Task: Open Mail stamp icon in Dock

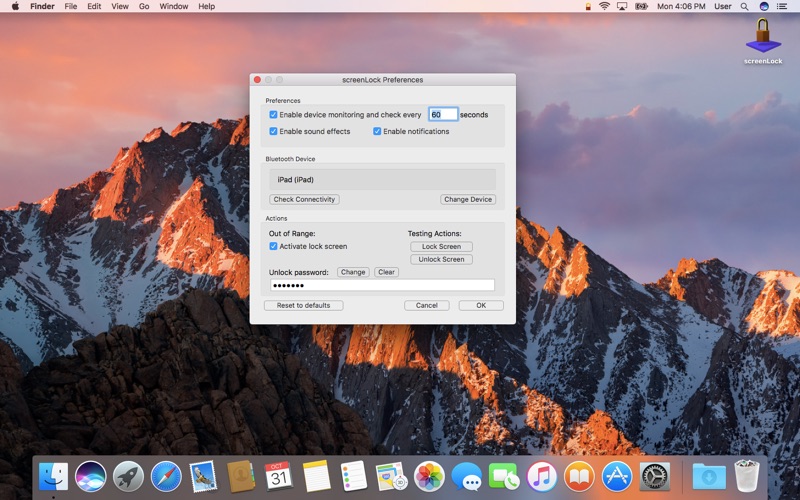Action: click(203, 477)
